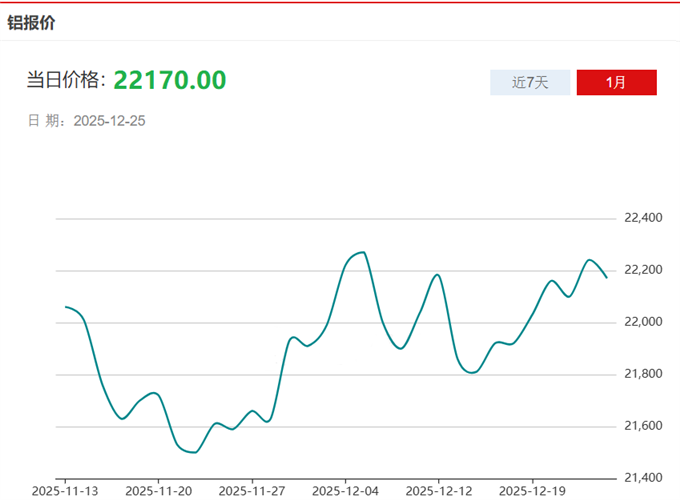Click the 22,200 y-axis label
The width and height of the screenshot is (680, 500).
[x=643, y=270]
